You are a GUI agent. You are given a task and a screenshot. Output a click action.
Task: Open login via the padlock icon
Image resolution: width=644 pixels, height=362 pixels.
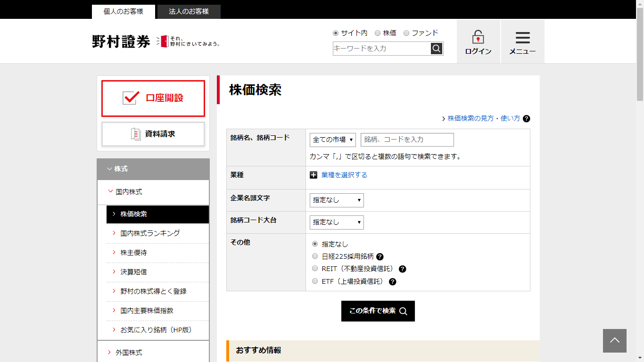pos(478,37)
